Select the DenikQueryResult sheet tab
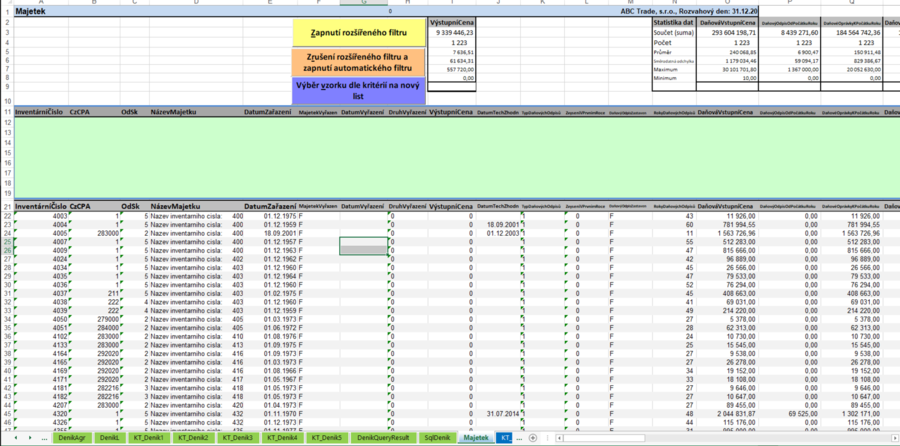900x446 pixels. (384, 438)
